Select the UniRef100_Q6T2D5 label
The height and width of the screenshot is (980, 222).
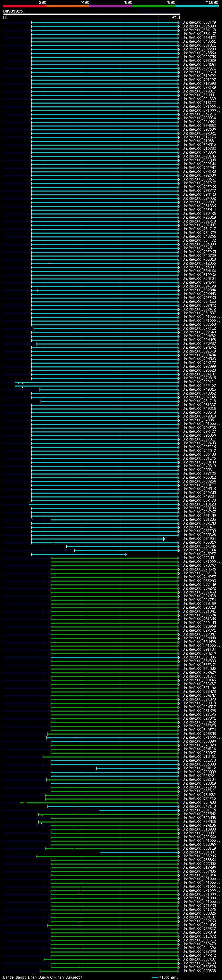[199, 520]
